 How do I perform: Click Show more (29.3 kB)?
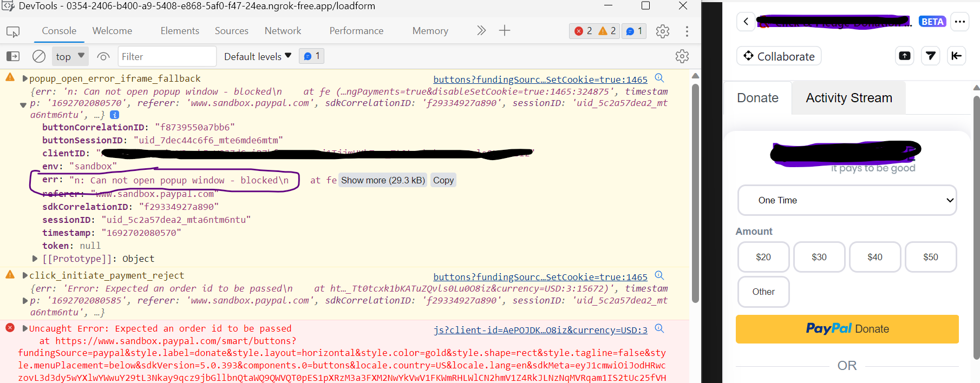pos(383,180)
